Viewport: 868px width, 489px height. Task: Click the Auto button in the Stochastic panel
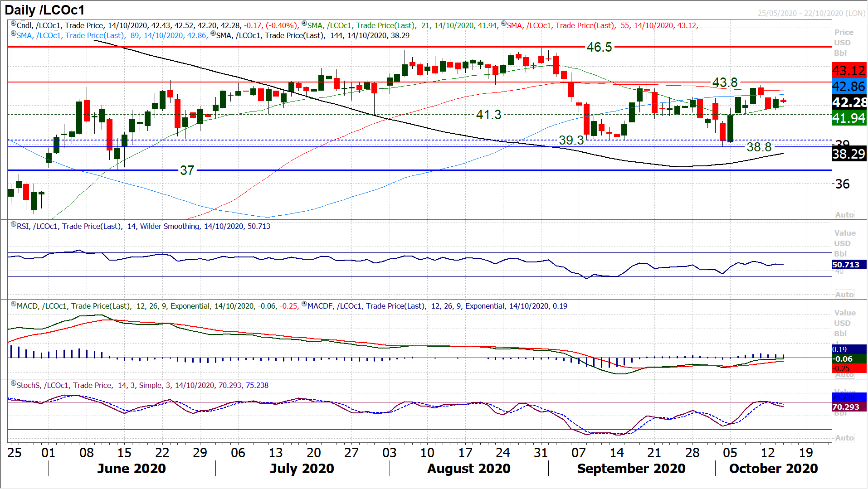coord(844,438)
